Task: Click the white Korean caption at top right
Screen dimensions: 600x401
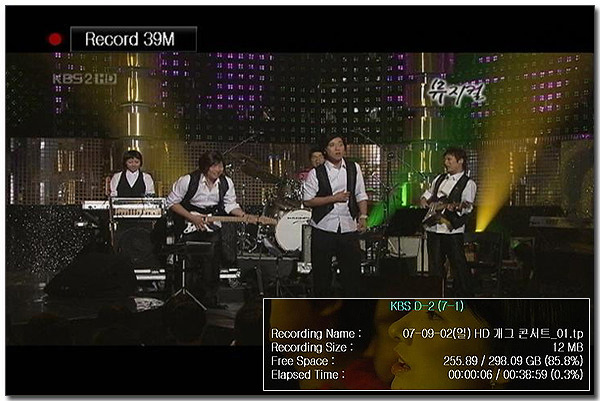Action: (456, 92)
